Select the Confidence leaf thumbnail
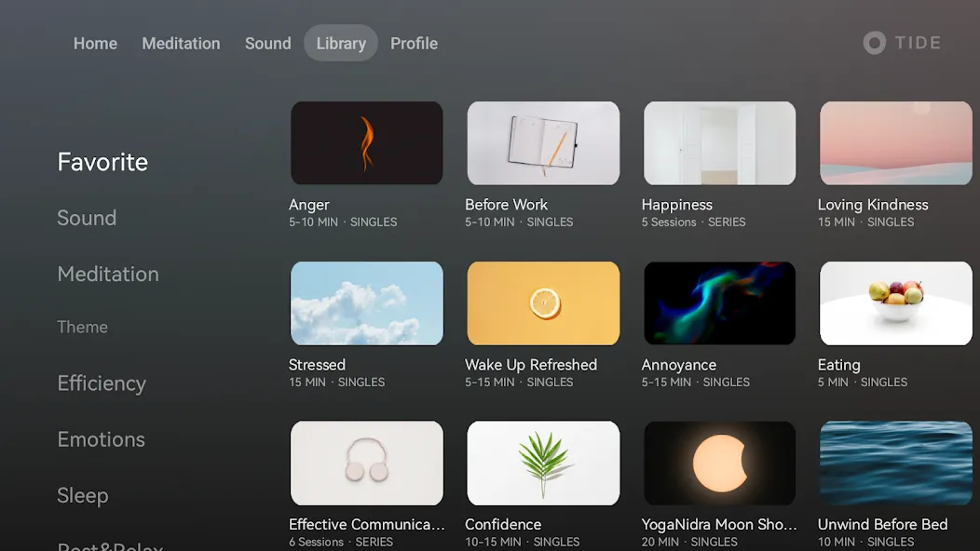Image resolution: width=980 pixels, height=551 pixels. pyautogui.click(x=543, y=463)
